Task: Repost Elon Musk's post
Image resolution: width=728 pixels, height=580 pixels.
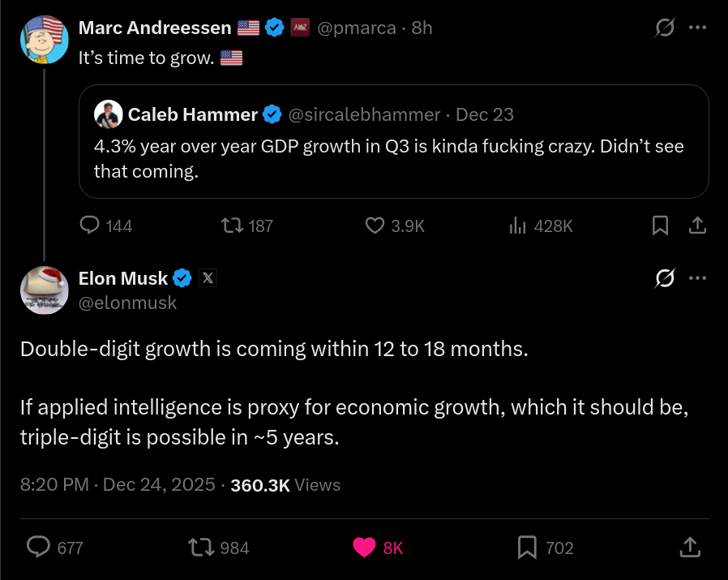Action: [x=199, y=548]
